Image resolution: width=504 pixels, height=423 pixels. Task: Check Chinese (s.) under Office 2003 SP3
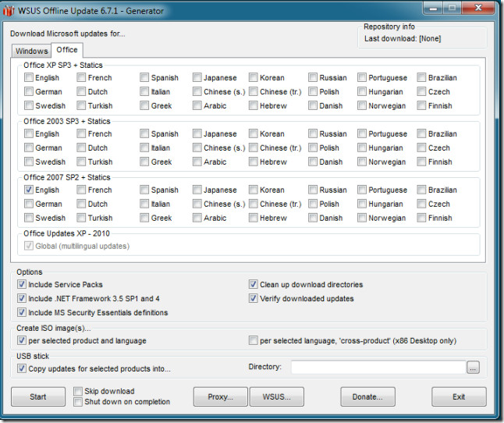197,148
